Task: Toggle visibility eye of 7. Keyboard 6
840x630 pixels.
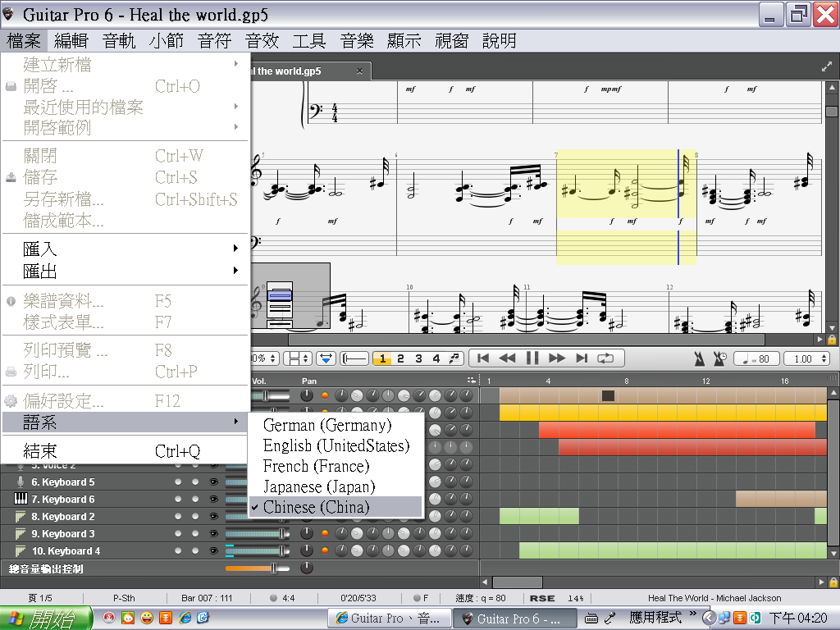Action: coord(214,500)
